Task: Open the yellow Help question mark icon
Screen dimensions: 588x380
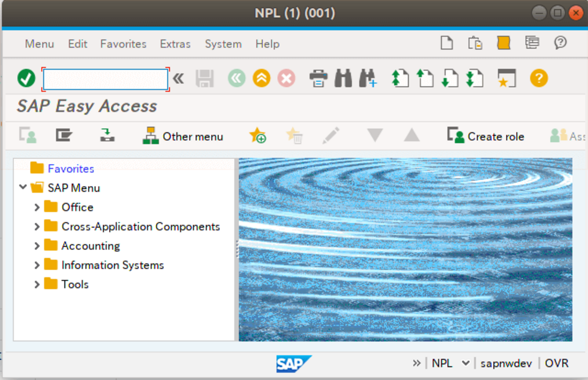Action: (539, 79)
